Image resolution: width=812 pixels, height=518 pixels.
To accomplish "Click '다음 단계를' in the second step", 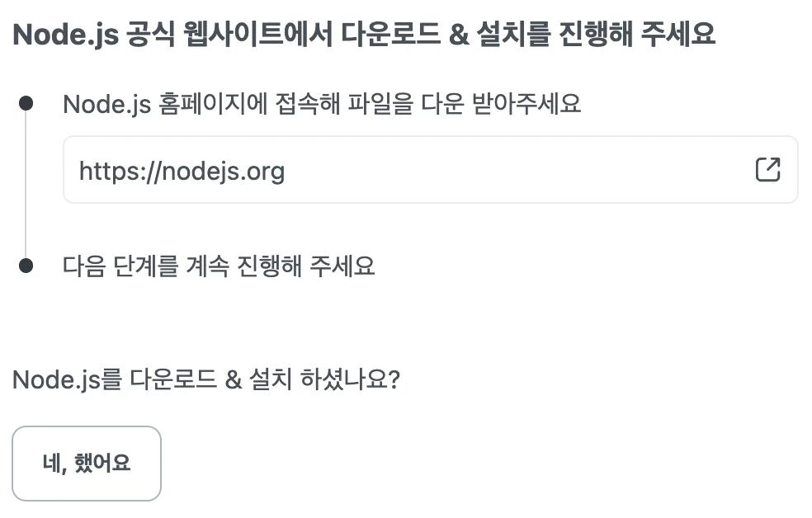I will click(120, 266).
